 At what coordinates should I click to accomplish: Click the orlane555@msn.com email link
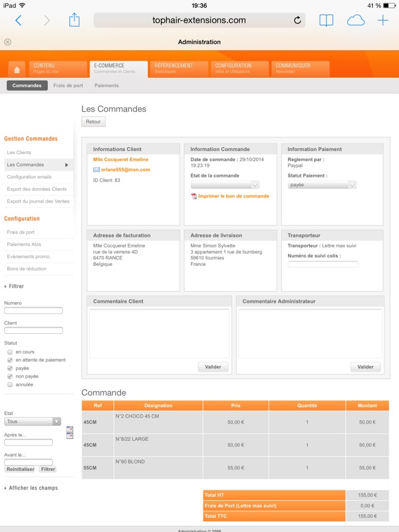point(125,170)
